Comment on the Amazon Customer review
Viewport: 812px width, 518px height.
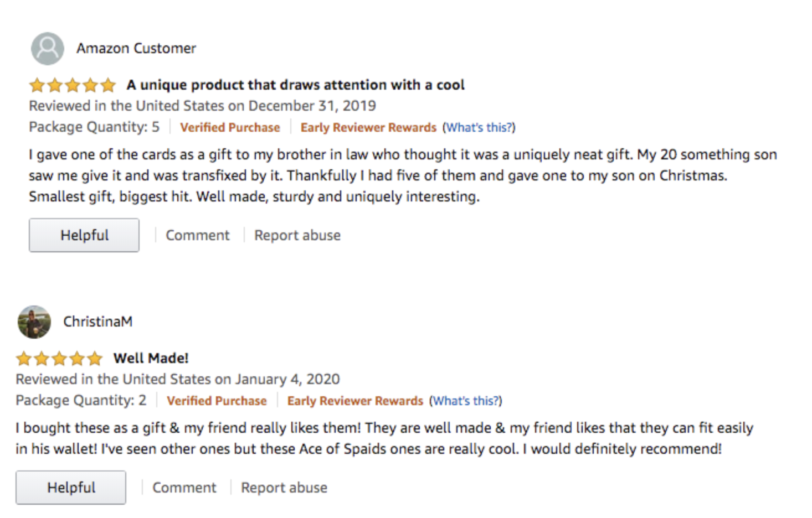(197, 235)
